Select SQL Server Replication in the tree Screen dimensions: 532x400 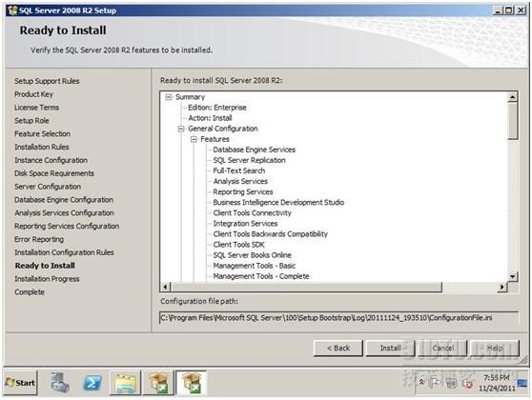pyautogui.click(x=250, y=160)
